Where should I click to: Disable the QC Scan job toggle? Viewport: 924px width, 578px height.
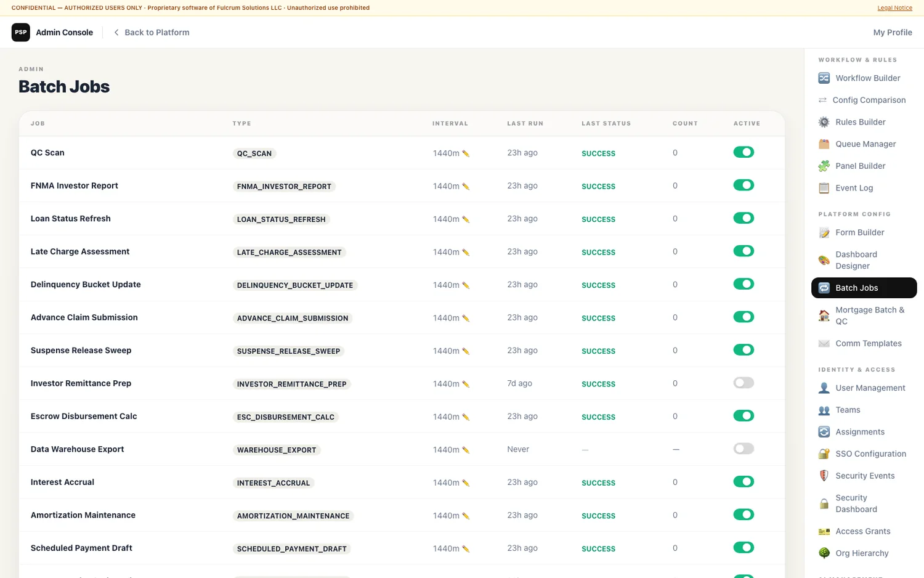[x=744, y=152]
